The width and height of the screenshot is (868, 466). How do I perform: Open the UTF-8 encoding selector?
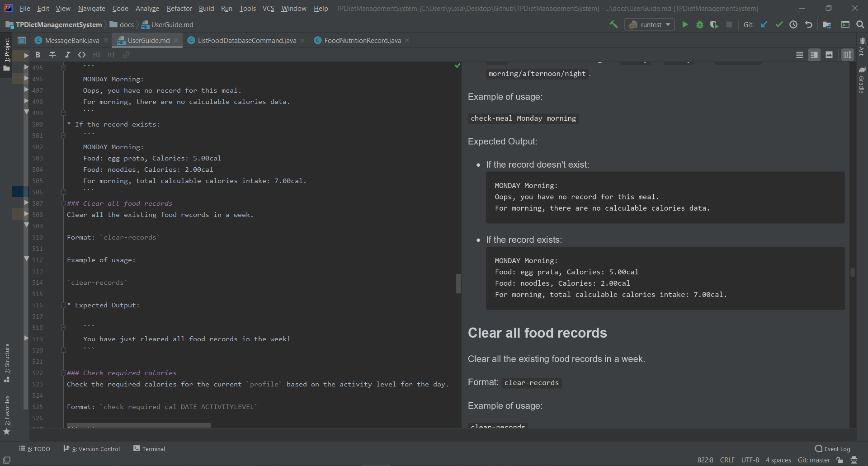pos(750,460)
